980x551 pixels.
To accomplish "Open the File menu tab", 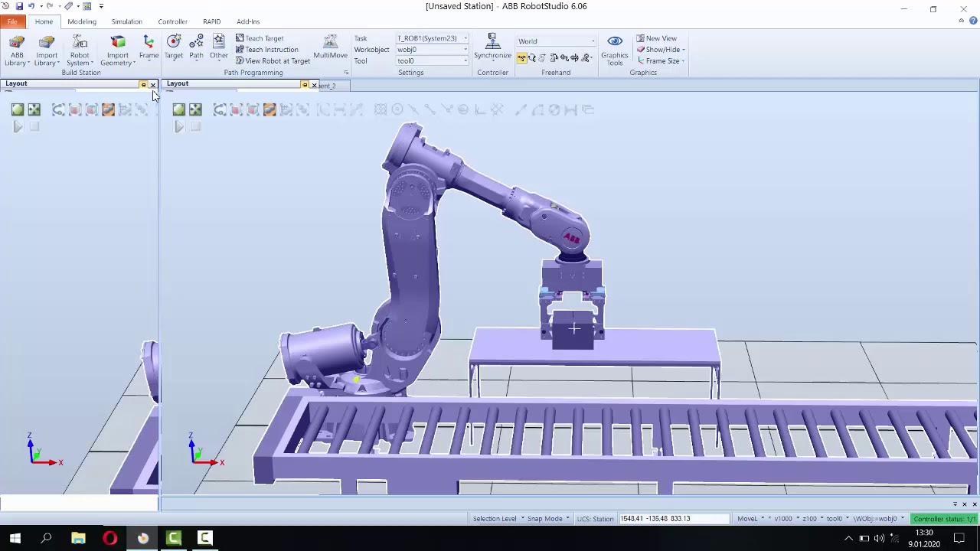I will [12, 21].
